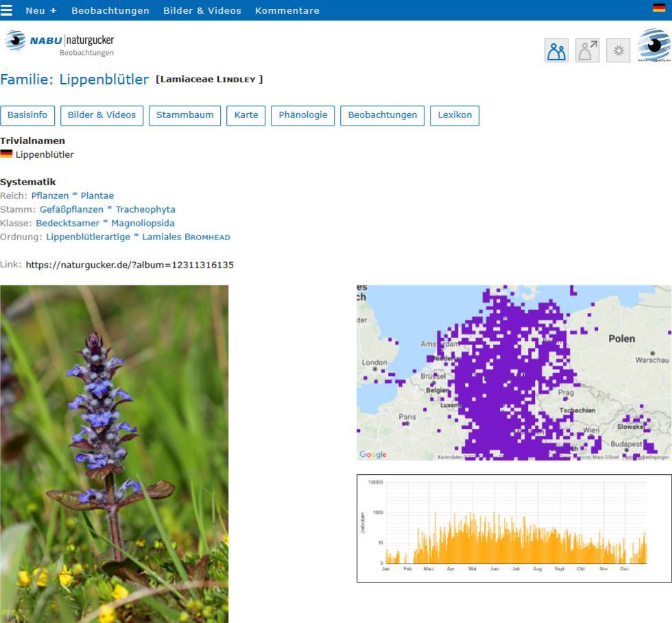The image size is (672, 623).
Task: Open the blue flower photo thumbnail
Action: coord(114,454)
